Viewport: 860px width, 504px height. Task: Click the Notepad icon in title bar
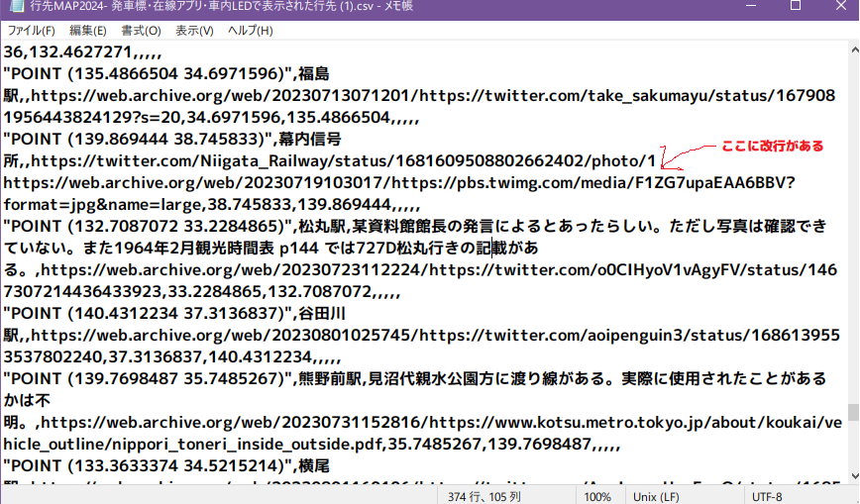[17, 6]
